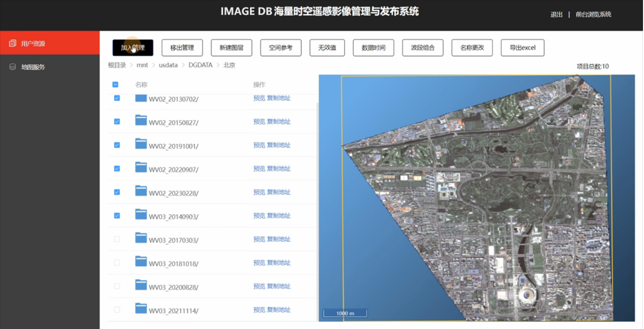Screen dimensions: 644x329
Task: Navigate to DGDATA in the breadcrumb
Action: point(201,65)
